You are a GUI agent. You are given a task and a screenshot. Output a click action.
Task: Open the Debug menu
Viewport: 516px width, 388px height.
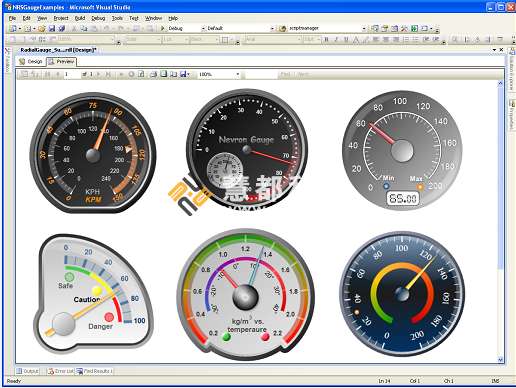coord(98,18)
